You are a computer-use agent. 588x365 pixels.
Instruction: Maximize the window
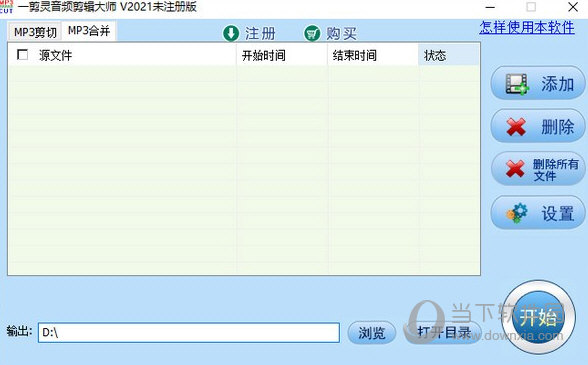(531, 7)
